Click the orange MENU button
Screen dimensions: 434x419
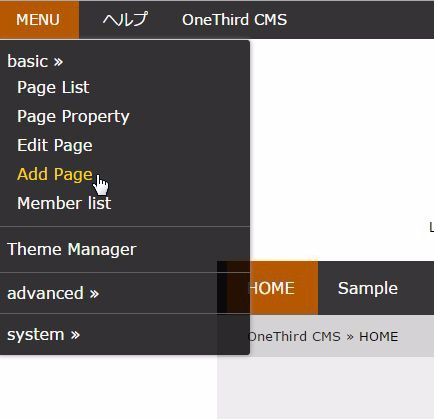tap(39, 20)
